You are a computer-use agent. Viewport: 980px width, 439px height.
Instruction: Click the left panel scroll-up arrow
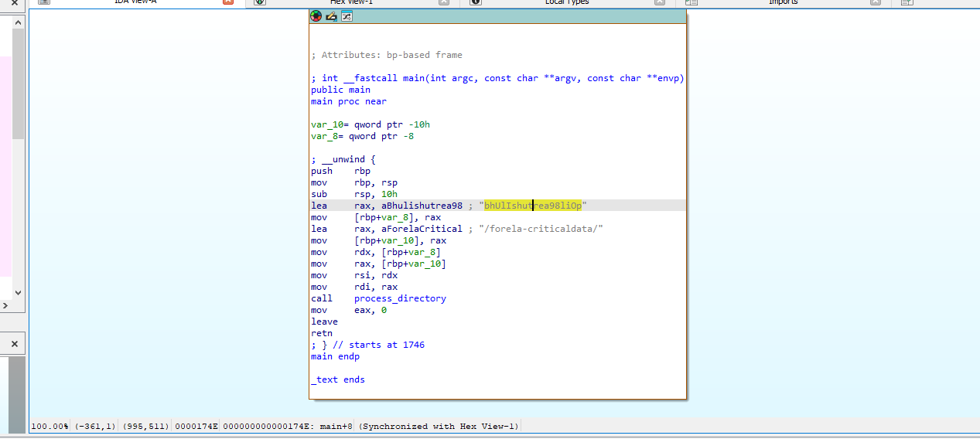click(x=18, y=22)
